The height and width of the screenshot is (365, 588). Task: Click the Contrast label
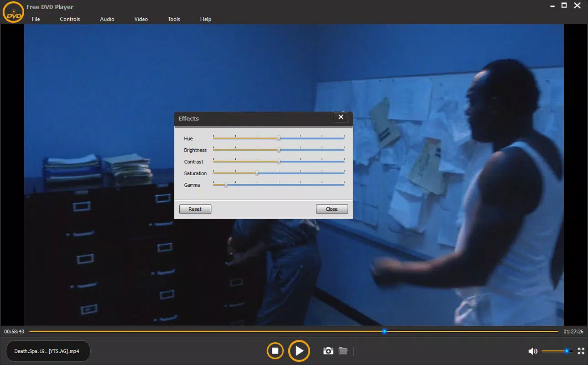tap(194, 162)
